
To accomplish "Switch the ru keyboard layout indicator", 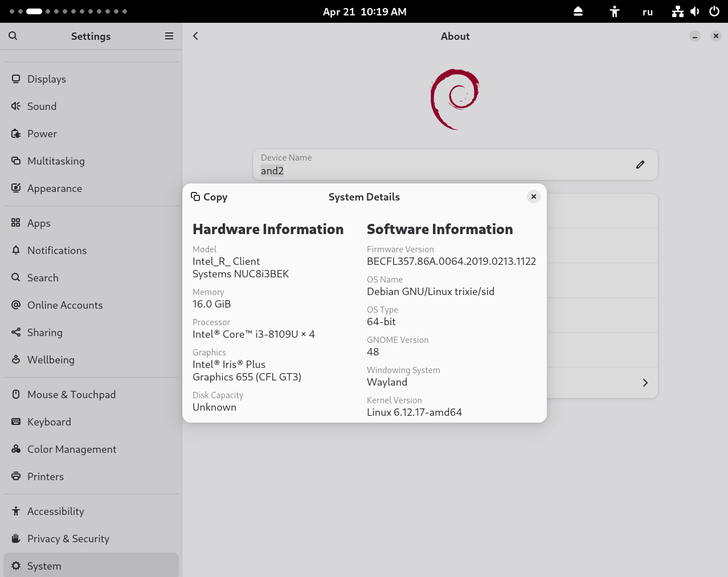I will [x=648, y=11].
